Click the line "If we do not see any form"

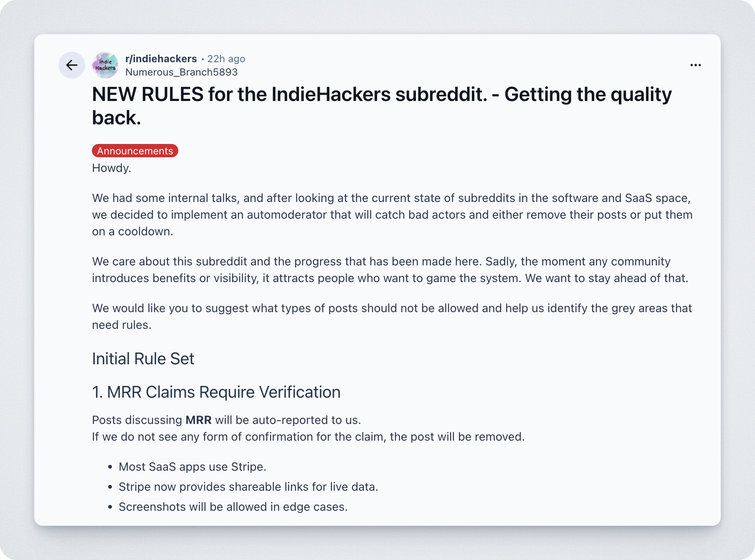coord(308,437)
